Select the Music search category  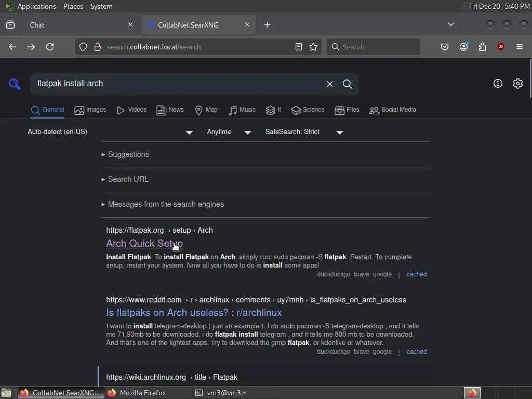click(x=242, y=110)
